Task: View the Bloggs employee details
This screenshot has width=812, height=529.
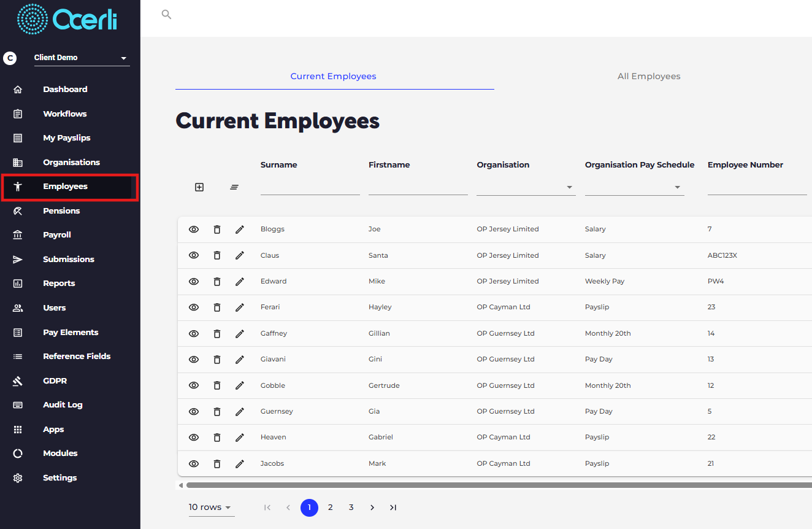Action: [194, 230]
